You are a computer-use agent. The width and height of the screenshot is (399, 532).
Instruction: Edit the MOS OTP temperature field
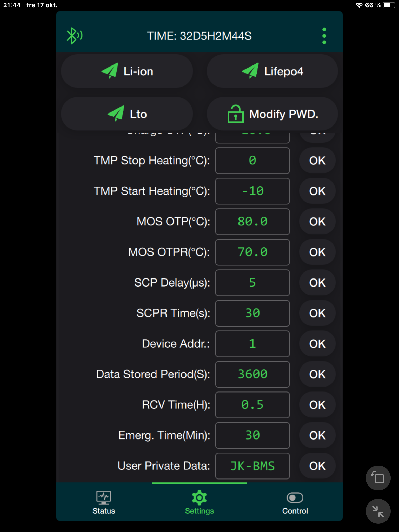click(252, 222)
